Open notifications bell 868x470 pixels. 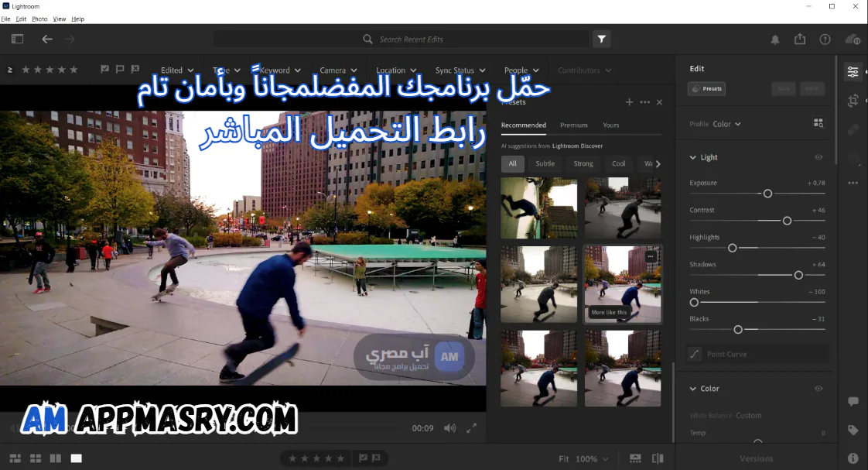775,39
